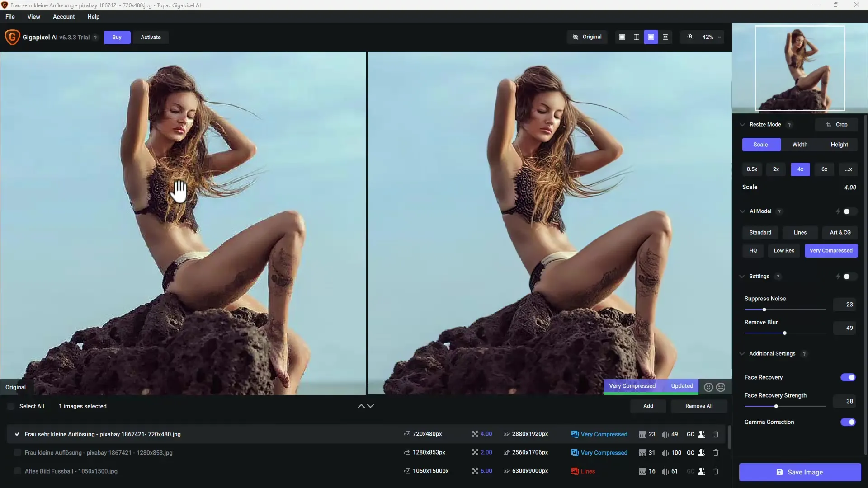Select the Art & CG AI model
Screen dimensions: 868x488
tap(839, 232)
